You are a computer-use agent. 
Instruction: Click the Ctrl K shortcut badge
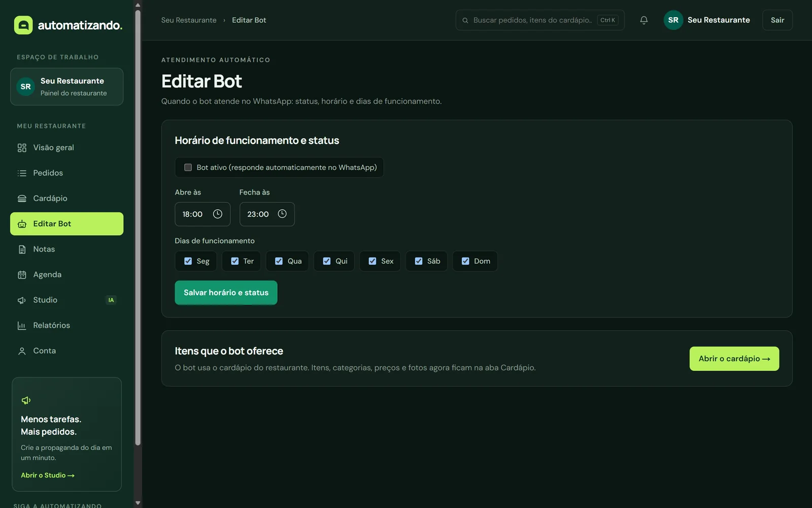(x=607, y=20)
